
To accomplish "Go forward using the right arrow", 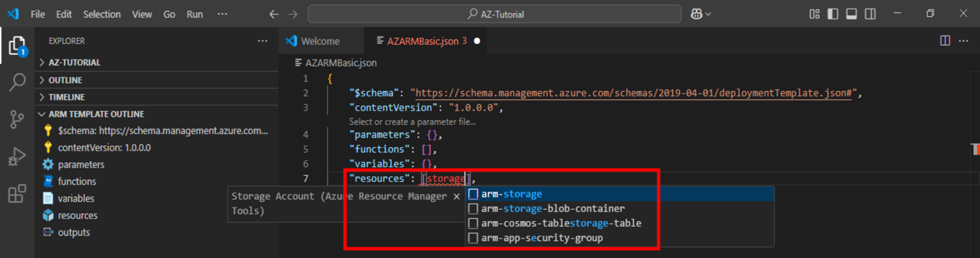I will pyautogui.click(x=293, y=14).
